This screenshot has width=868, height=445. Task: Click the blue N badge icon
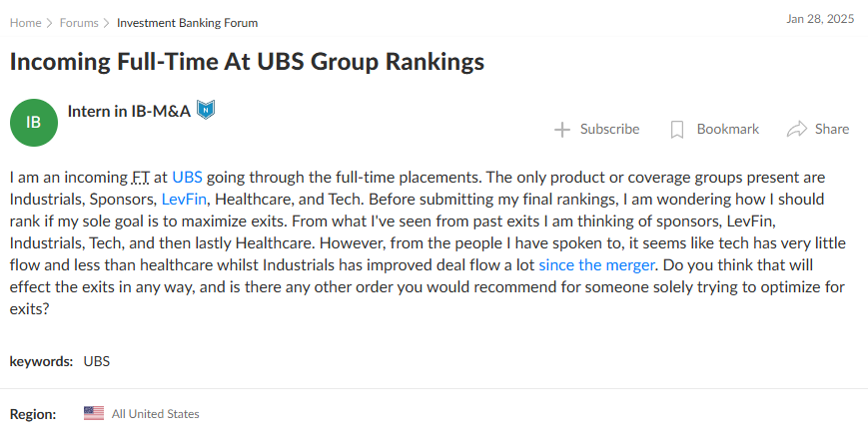point(206,110)
